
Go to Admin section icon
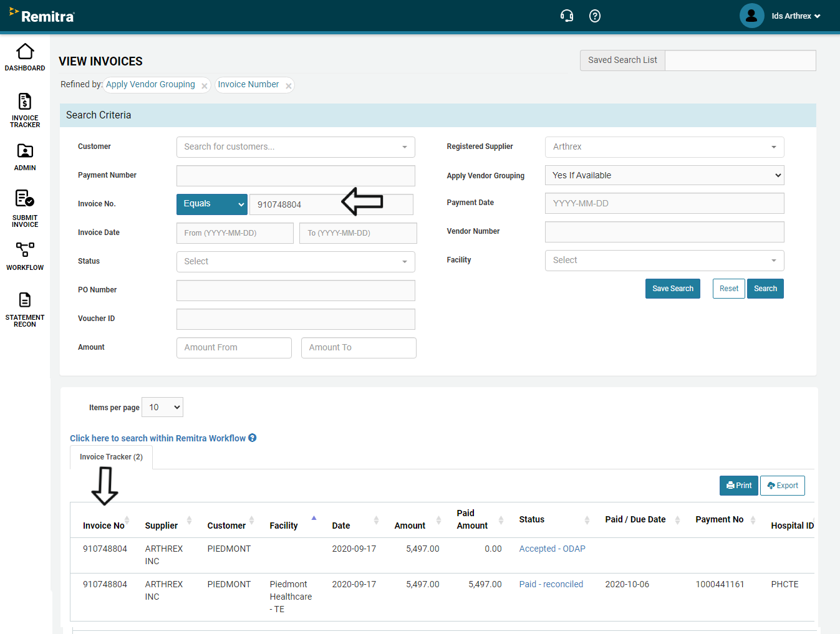pos(25,151)
